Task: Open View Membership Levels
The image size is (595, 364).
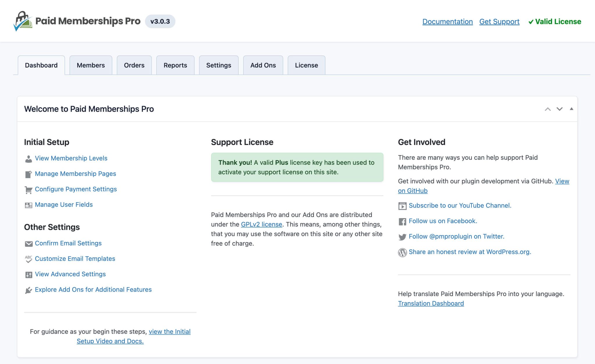Action: point(71,158)
